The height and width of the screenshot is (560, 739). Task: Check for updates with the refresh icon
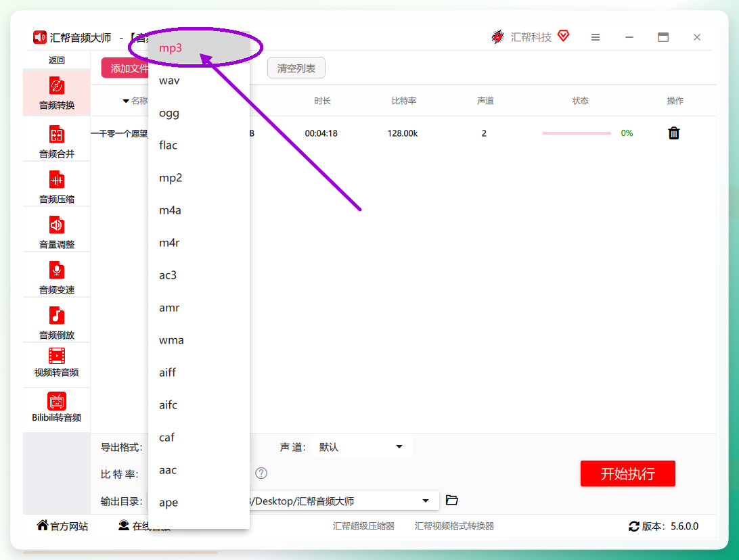tap(634, 526)
